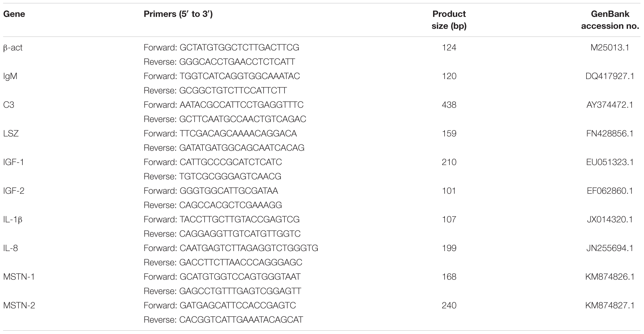This screenshot has height=334, width=644.
Task: Select the IgM forward primer sequence
Action: point(240,76)
